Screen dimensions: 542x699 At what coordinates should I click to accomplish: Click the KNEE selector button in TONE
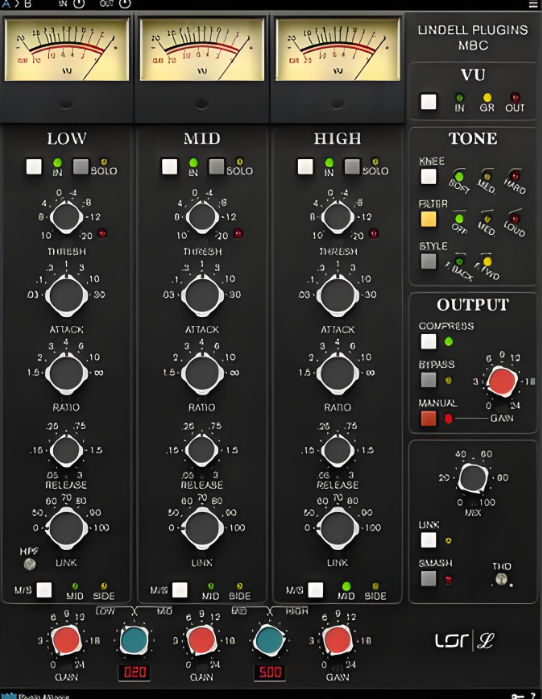tap(428, 177)
